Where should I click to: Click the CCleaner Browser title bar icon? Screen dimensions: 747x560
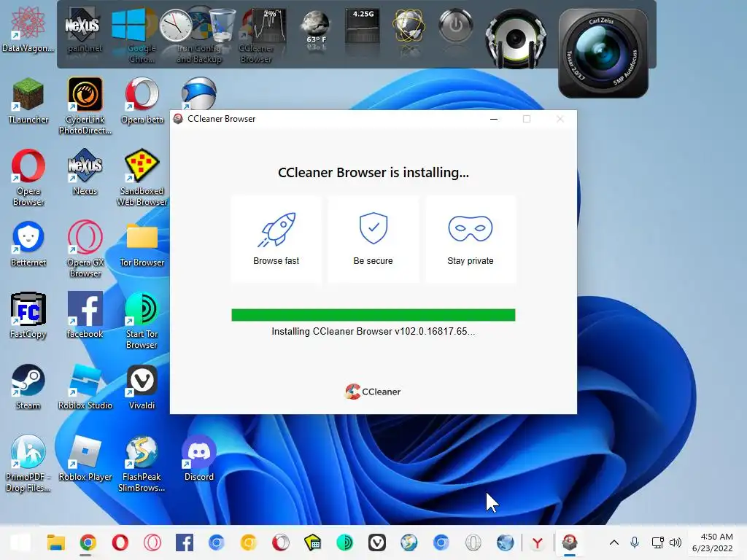coord(178,119)
